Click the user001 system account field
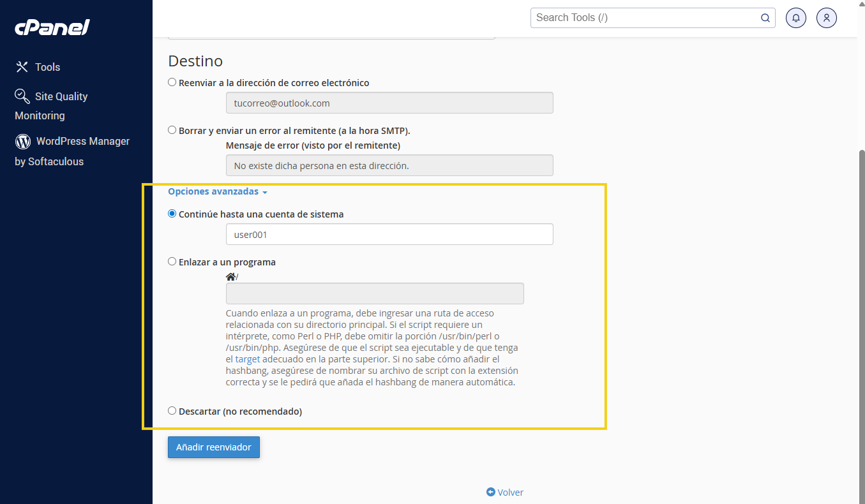The image size is (865, 504). [389, 234]
